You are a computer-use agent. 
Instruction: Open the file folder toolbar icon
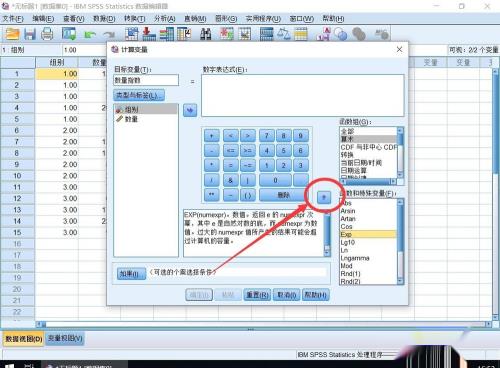[12, 34]
